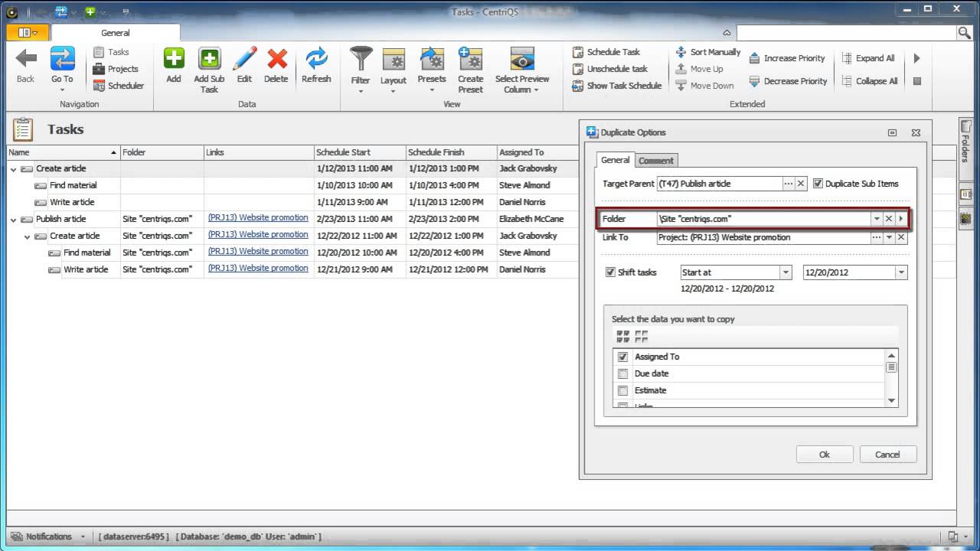
Task: Open Select Preview Column tool
Action: (x=522, y=70)
